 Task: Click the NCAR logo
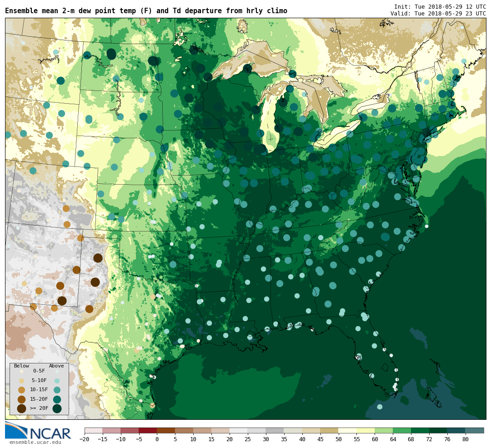click(38, 430)
